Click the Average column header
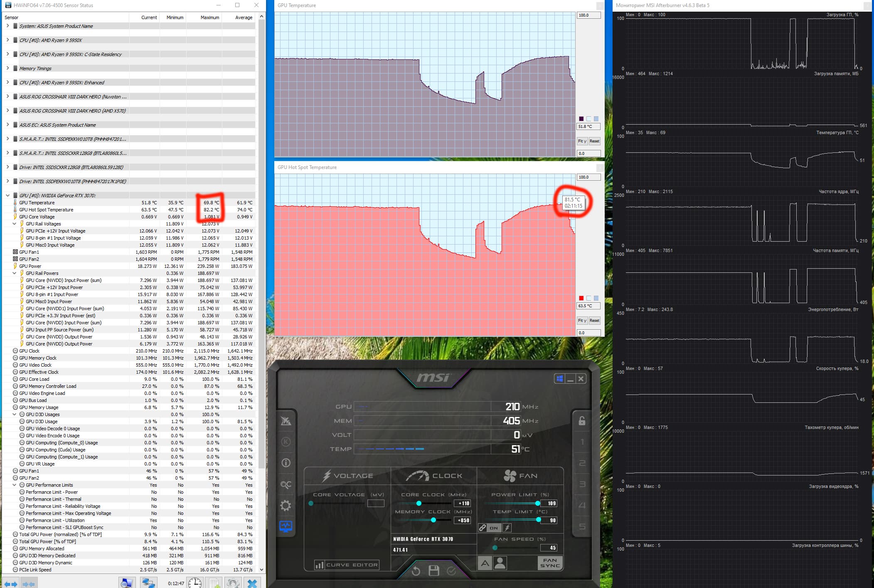 244,17
